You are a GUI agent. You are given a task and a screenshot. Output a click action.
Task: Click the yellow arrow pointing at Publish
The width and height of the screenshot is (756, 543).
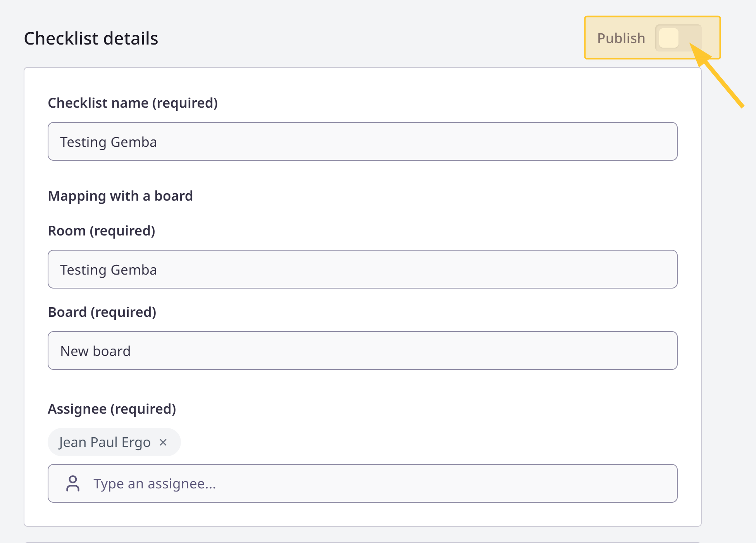[x=717, y=76]
